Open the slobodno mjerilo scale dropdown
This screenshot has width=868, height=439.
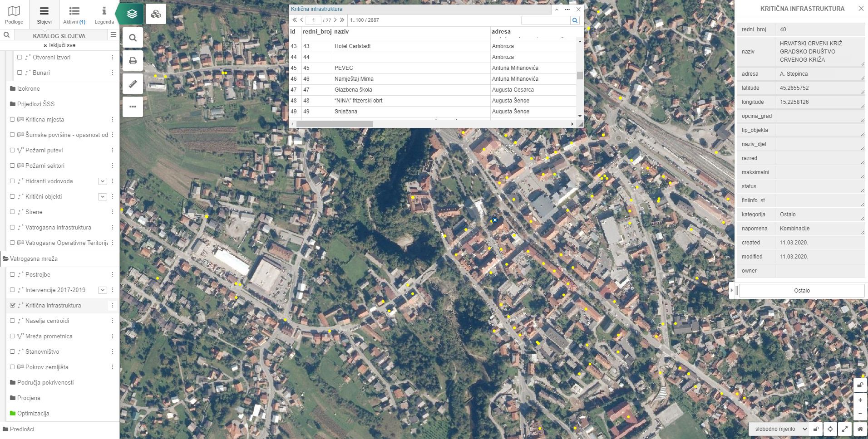(x=779, y=429)
